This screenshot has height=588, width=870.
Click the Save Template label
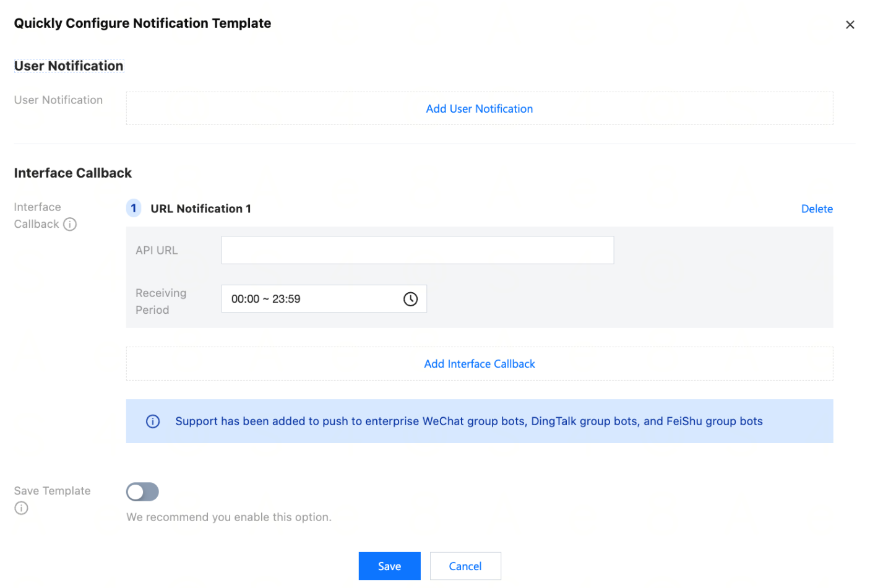tap(53, 491)
